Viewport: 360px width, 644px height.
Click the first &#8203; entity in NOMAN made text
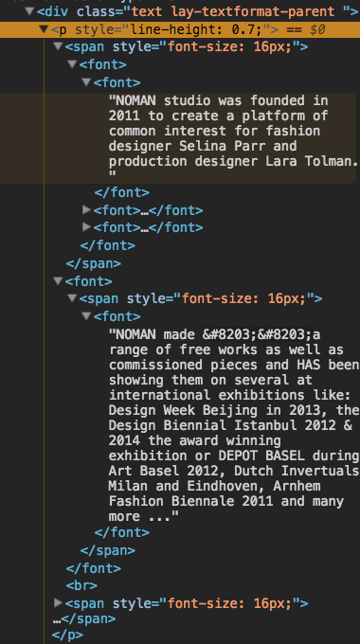[x=229, y=334]
